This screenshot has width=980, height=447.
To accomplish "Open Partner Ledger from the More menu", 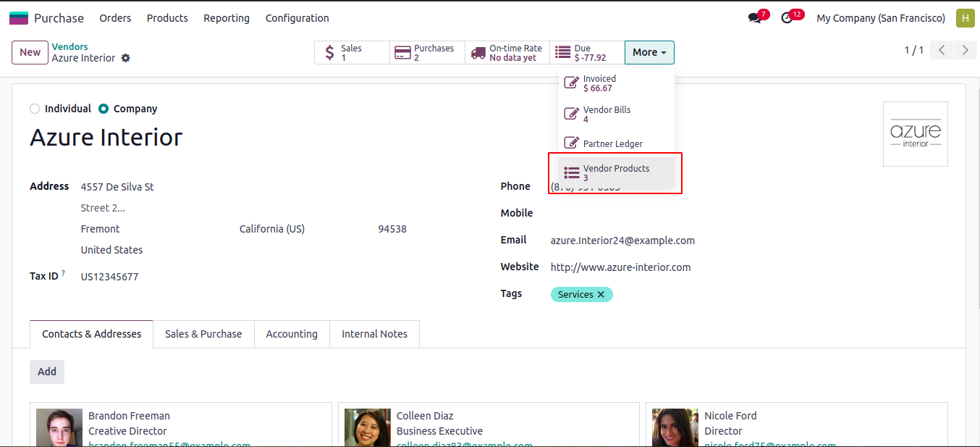I will coord(617,143).
